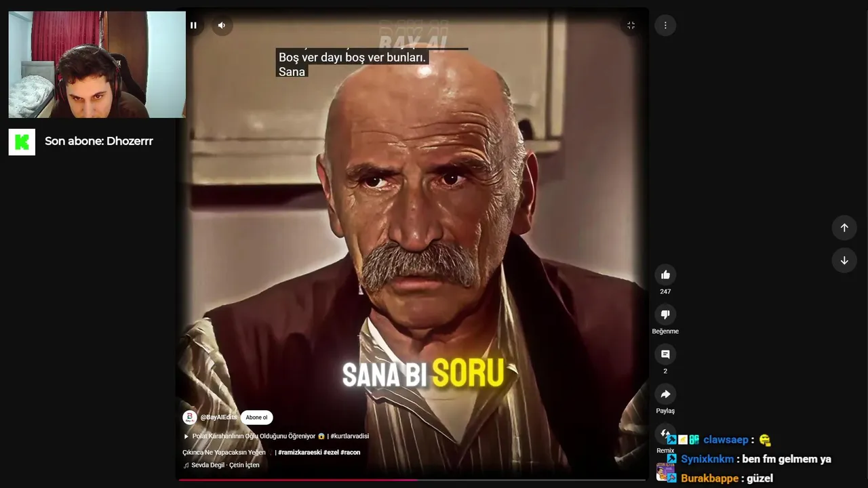This screenshot has height=488, width=868.
Task: Exit fullscreen view of the Short
Action: [x=631, y=25]
